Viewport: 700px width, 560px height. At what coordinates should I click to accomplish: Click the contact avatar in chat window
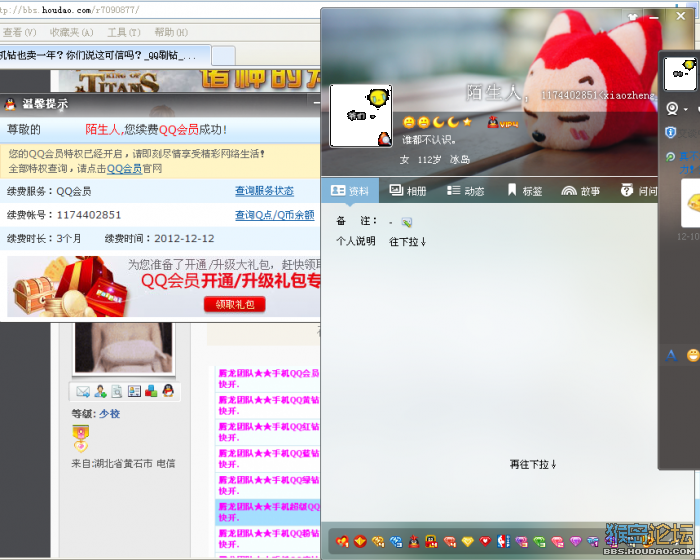679,74
